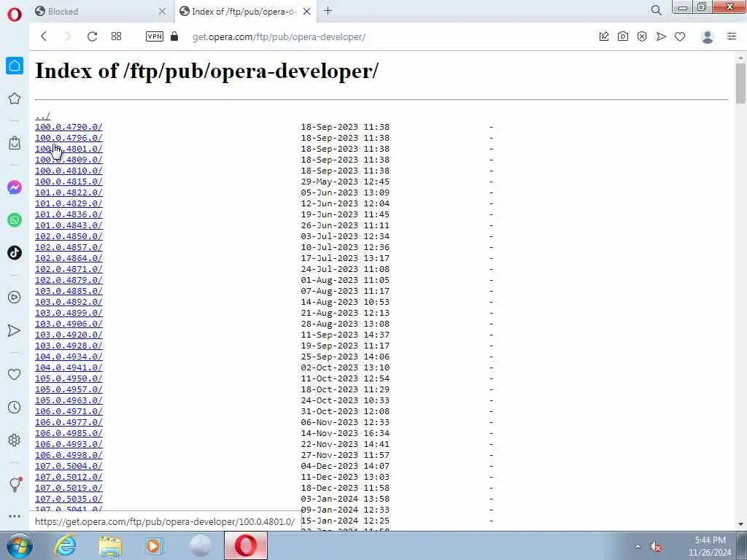Image resolution: width=747 pixels, height=560 pixels.
Task: Open the 107.0.5004.0/ folder link
Action: pos(69,466)
